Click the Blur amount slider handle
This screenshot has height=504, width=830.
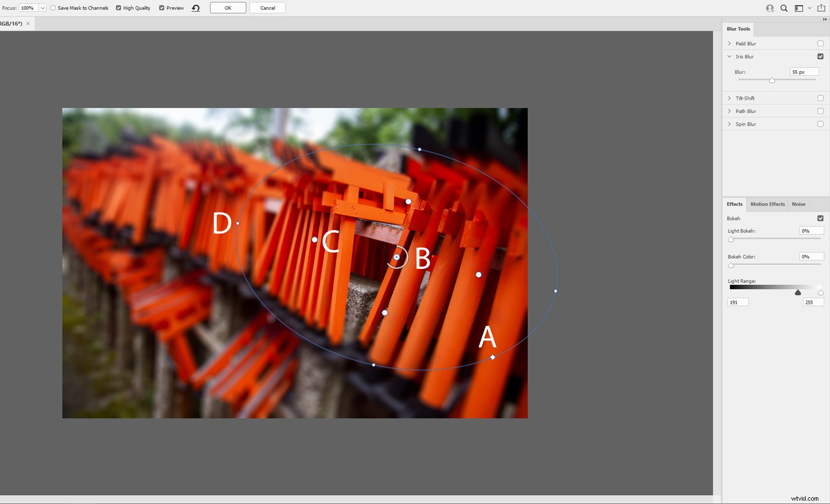pyautogui.click(x=772, y=80)
